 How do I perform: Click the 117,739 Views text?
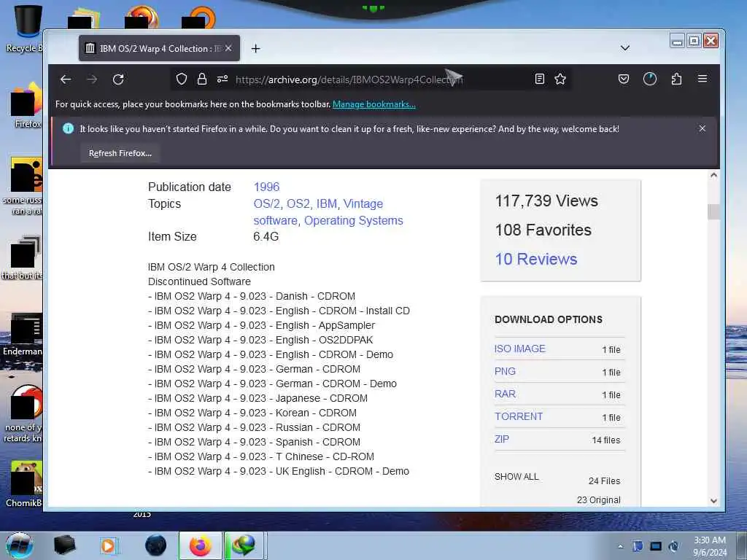click(x=546, y=201)
